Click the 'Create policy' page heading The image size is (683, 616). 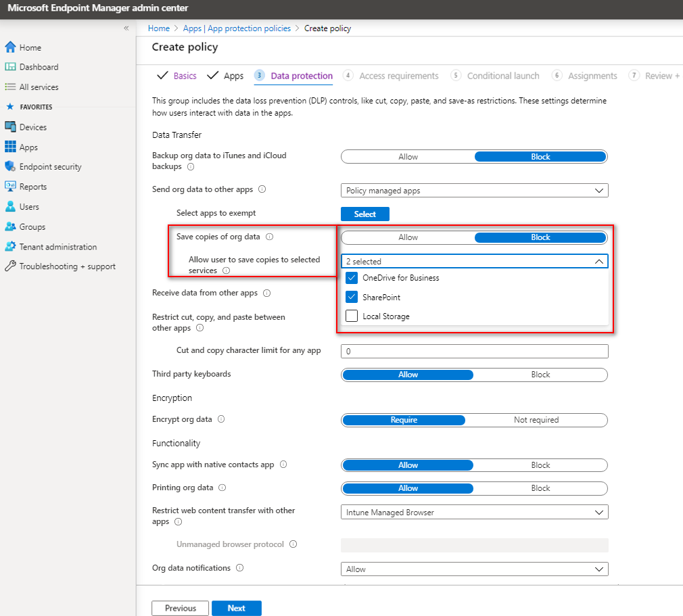click(185, 47)
